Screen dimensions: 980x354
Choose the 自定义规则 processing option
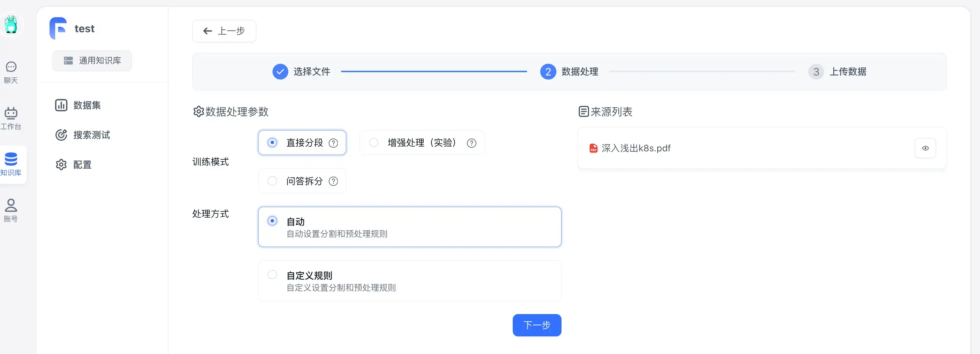pyautogui.click(x=410, y=281)
